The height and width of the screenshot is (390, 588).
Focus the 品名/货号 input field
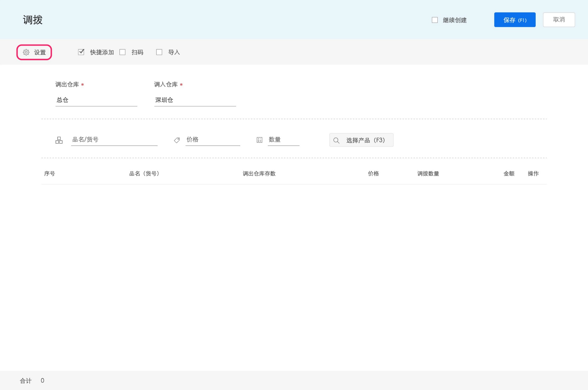click(114, 139)
